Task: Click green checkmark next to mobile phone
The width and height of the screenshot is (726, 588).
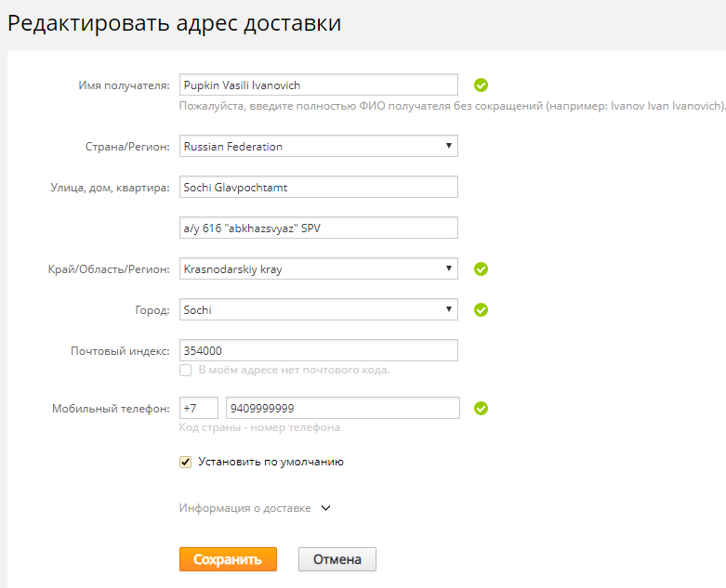Action: pos(481,409)
